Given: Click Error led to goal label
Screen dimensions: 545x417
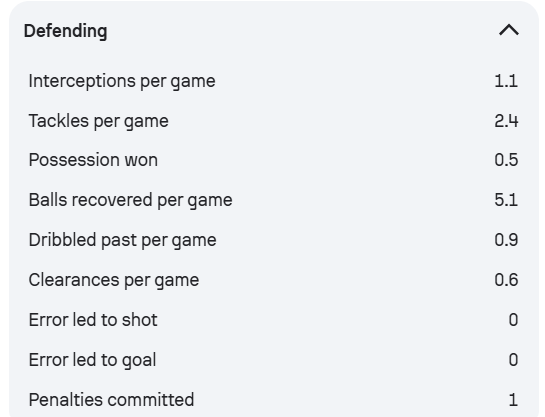Looking at the screenshot, I should click(92, 360).
